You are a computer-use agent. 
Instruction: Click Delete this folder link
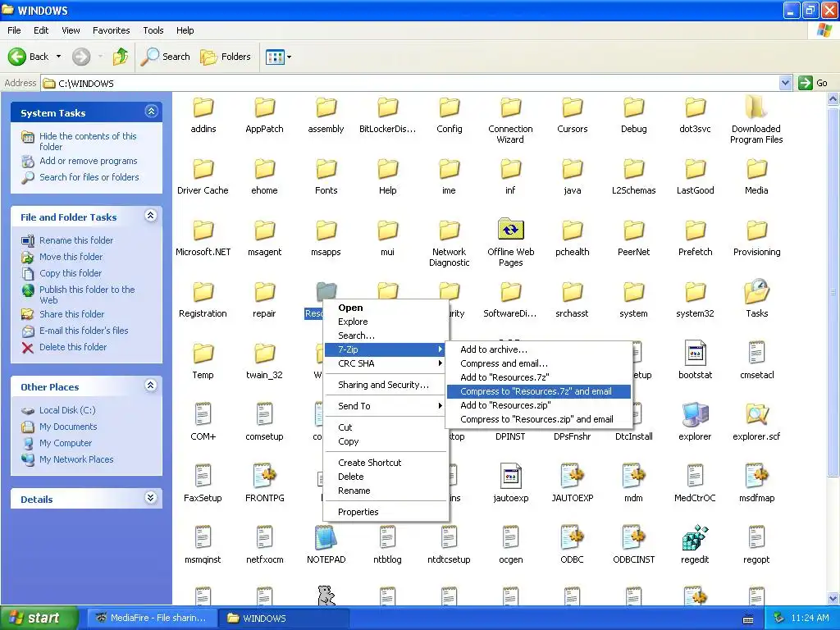click(73, 347)
